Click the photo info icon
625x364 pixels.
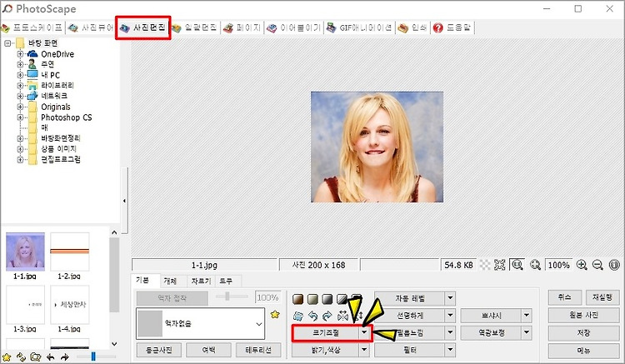click(614, 265)
